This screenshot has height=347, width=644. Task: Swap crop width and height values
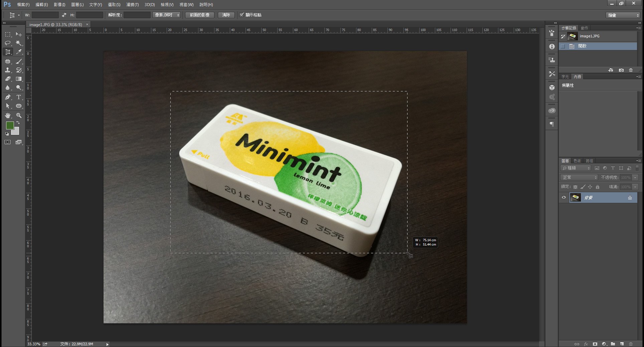tap(64, 15)
